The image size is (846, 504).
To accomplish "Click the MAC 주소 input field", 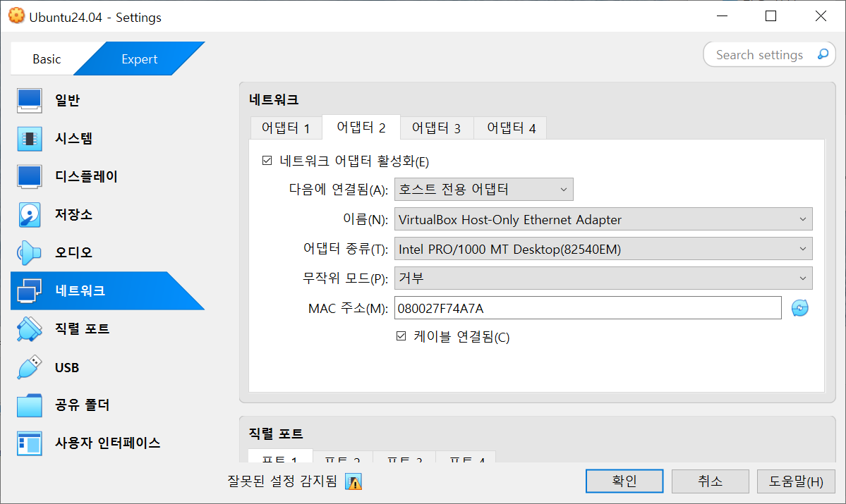I will point(588,308).
